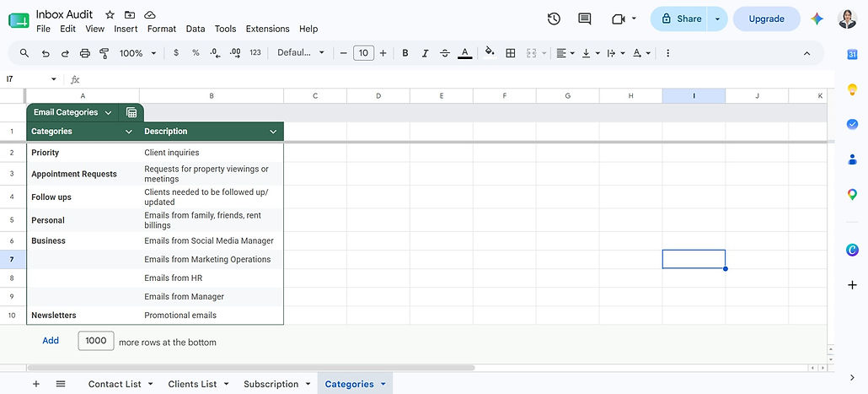Screen dimensions: 868x394
Task: Open vertical align options
Action: tap(590, 53)
